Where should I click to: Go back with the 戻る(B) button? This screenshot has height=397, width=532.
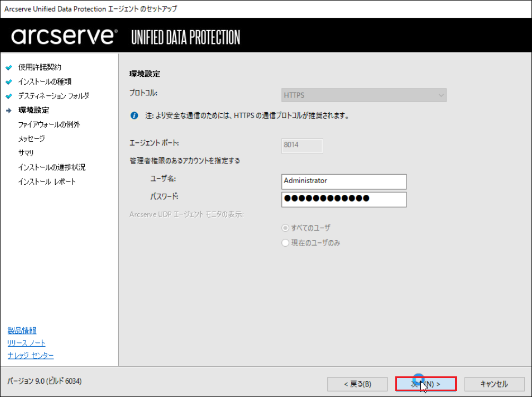click(x=357, y=384)
